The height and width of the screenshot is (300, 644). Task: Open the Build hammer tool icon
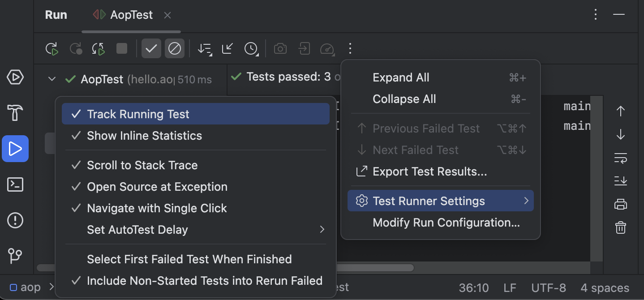click(x=15, y=113)
